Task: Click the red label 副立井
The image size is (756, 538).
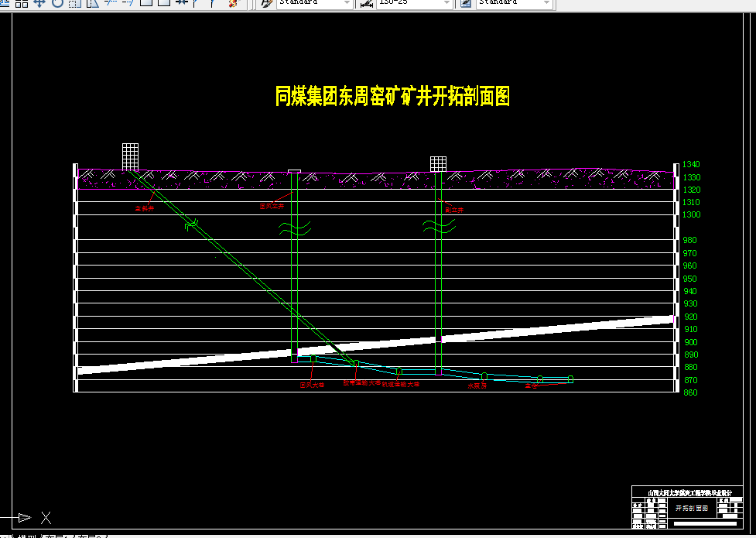Action: (x=454, y=210)
